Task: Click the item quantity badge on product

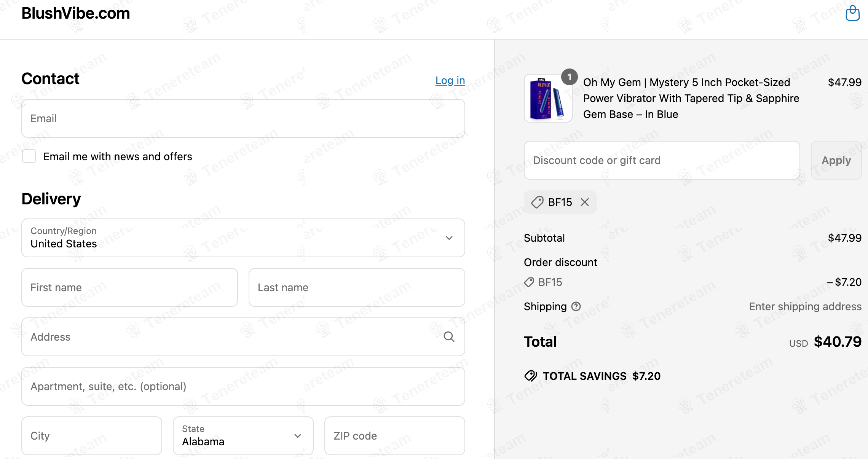Action: point(570,77)
